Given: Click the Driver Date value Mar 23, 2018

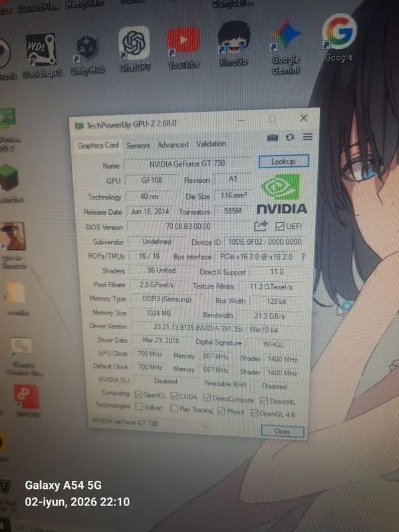Looking at the screenshot, I should coord(160,340).
